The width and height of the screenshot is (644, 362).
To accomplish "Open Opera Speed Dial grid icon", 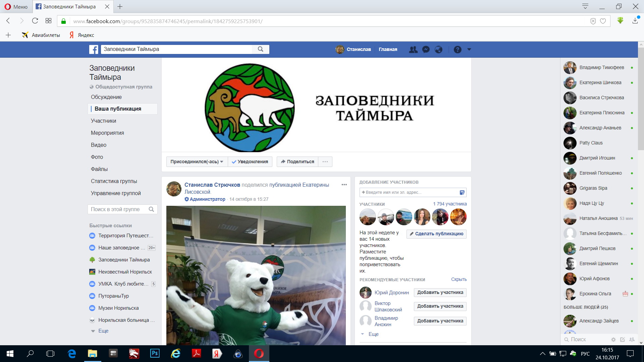I will 48,21.
